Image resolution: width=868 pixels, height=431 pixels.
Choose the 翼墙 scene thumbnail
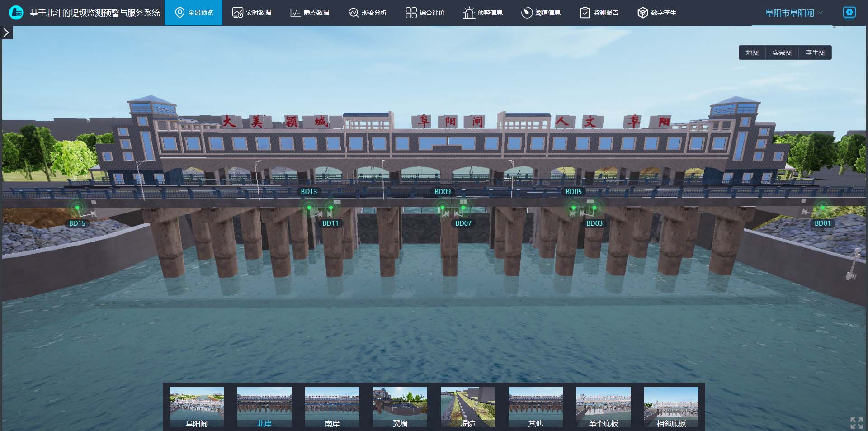coord(400,407)
